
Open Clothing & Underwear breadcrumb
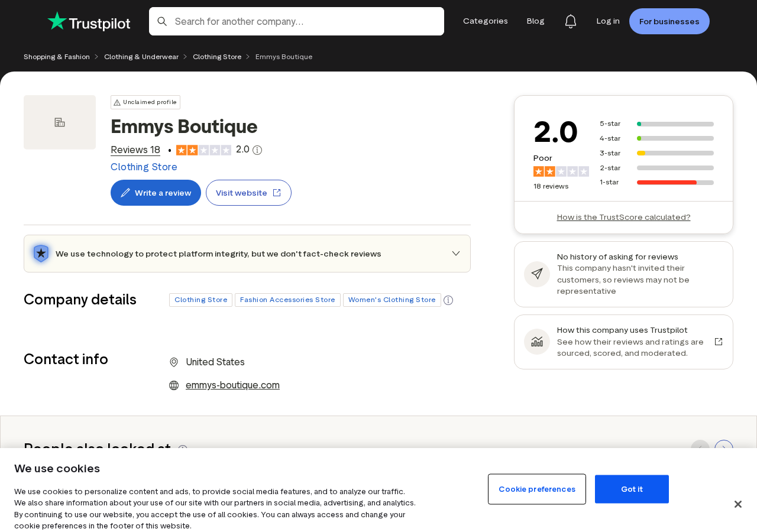(141, 57)
